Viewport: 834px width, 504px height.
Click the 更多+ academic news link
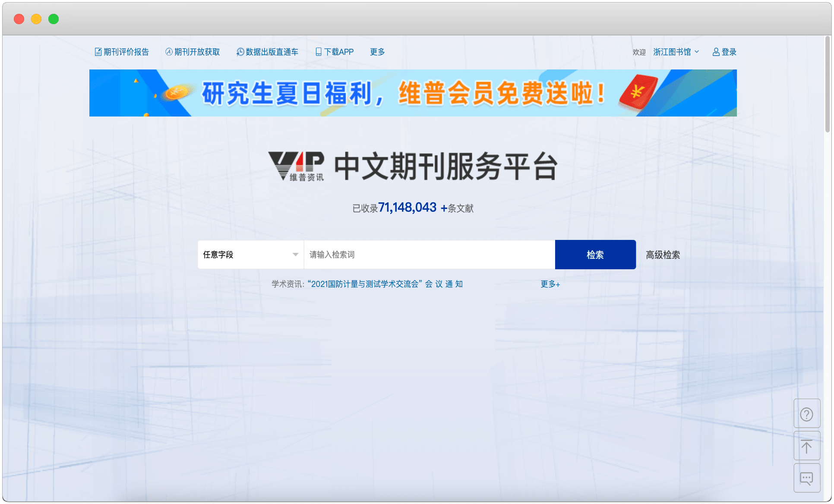pos(550,284)
